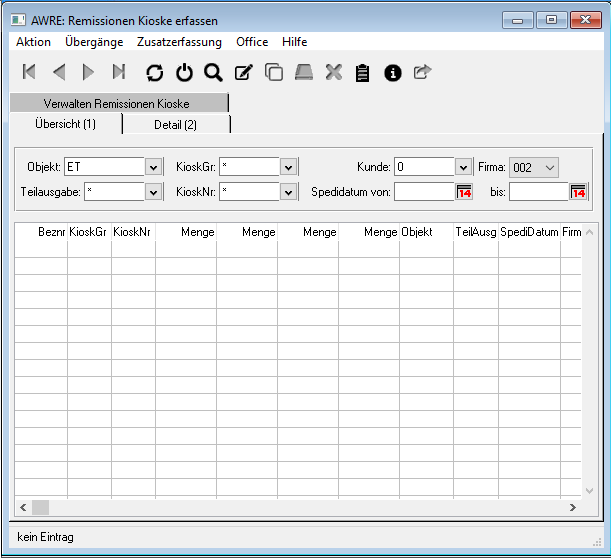Open the Zusatzerfassung menu
This screenshot has height=558, width=611.
(x=179, y=42)
